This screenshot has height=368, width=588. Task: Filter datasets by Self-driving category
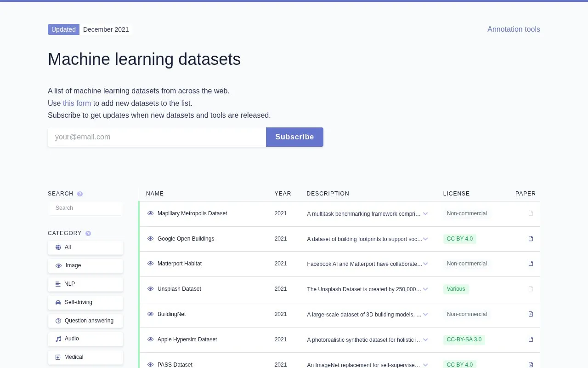click(x=85, y=302)
